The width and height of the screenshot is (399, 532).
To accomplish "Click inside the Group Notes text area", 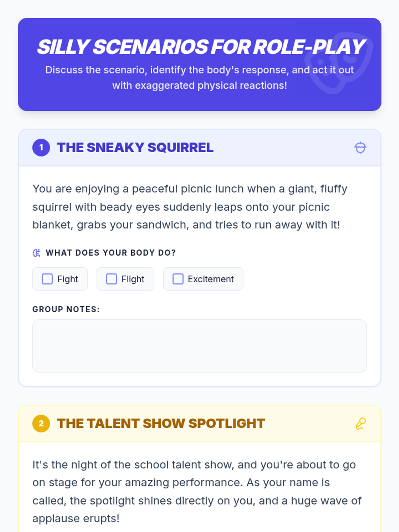I will [199, 346].
